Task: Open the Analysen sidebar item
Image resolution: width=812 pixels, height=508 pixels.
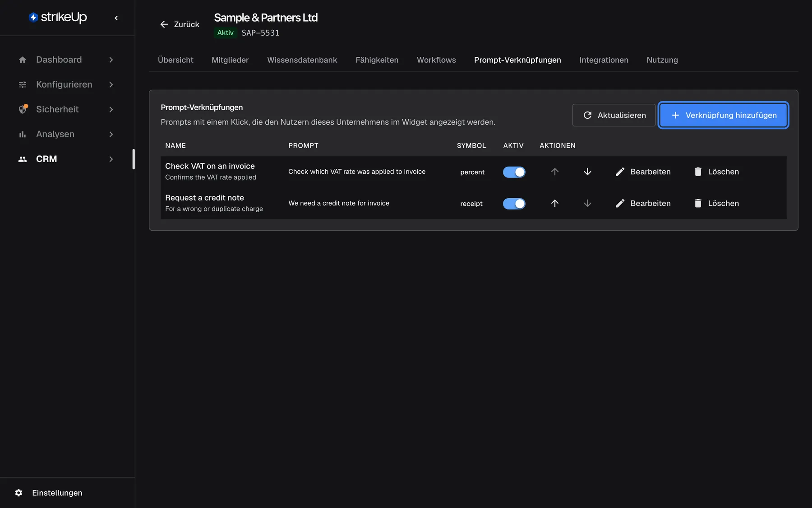Action: (67, 134)
